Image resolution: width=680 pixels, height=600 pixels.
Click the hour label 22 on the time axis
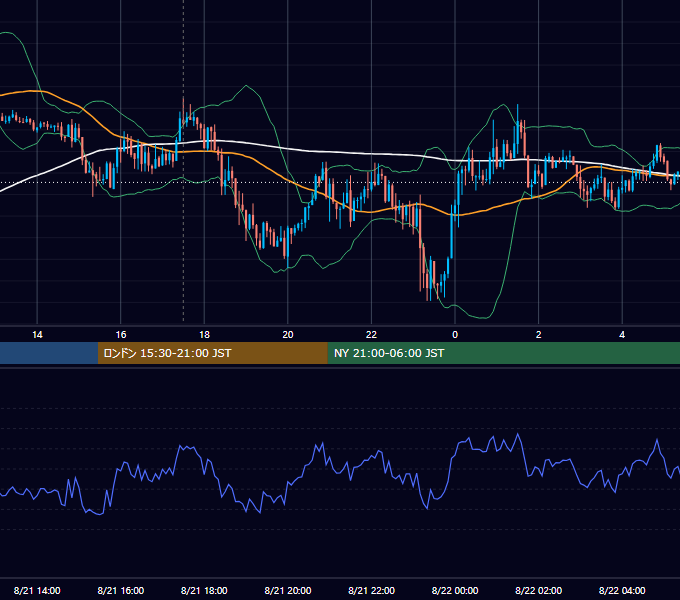tap(371, 335)
